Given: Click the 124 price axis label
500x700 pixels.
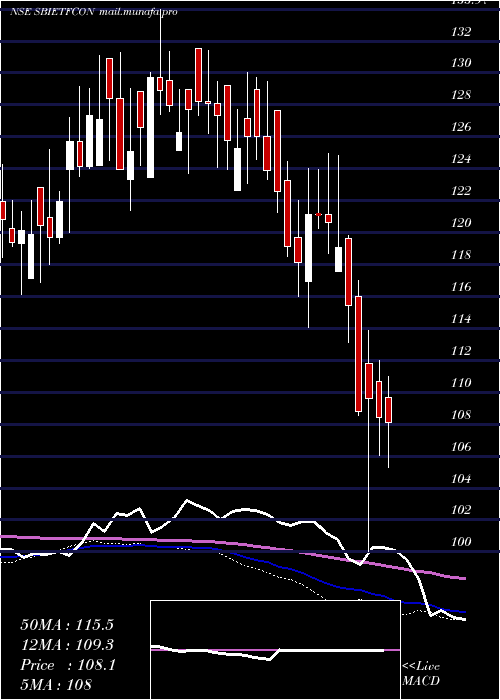Looking at the screenshot, I should click(x=461, y=159).
